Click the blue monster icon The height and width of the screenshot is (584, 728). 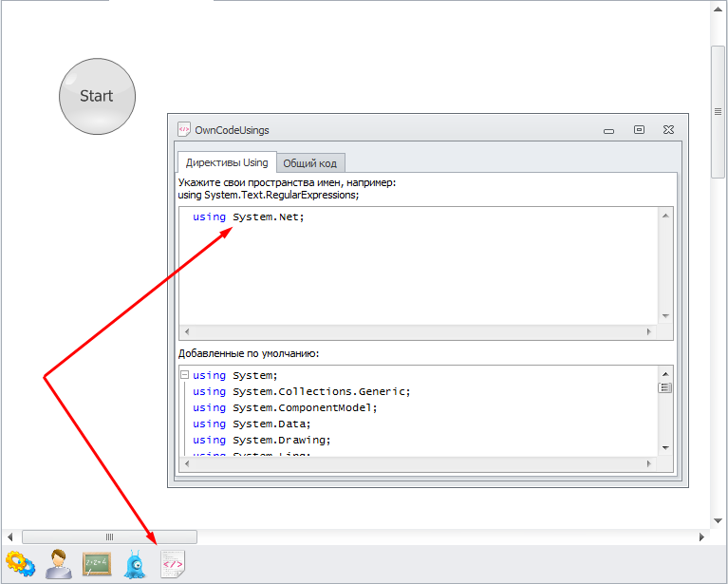(136, 564)
